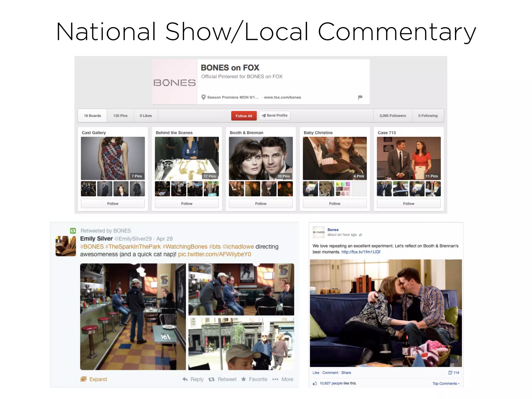This screenshot has height=399, width=532.
Task: Click the globe privacy icon on Bones post
Action: click(360, 235)
